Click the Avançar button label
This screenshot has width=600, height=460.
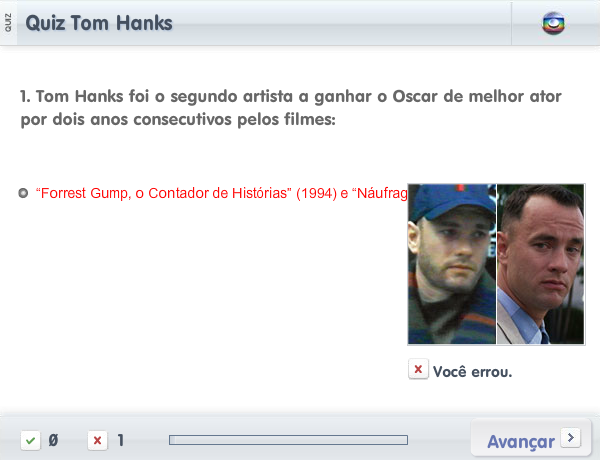pyautogui.click(x=521, y=442)
